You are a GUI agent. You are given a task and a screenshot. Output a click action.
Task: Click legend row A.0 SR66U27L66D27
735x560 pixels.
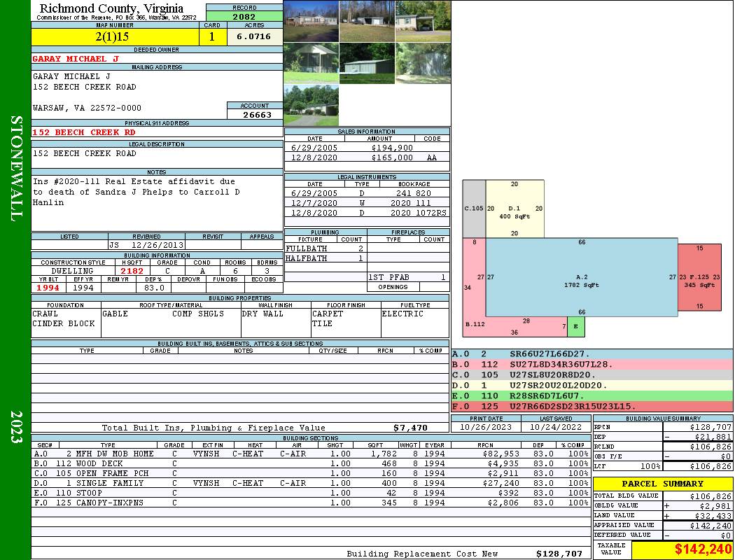tap(592, 354)
